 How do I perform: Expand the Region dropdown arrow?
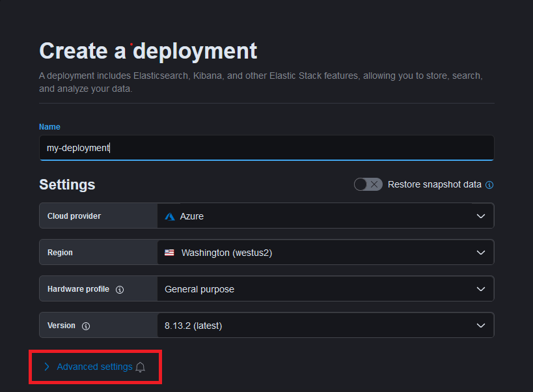click(480, 253)
